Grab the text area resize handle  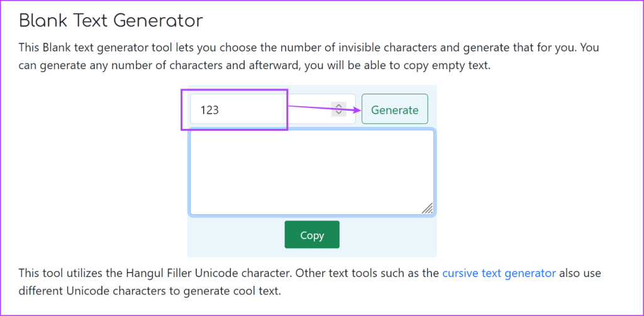point(427,209)
